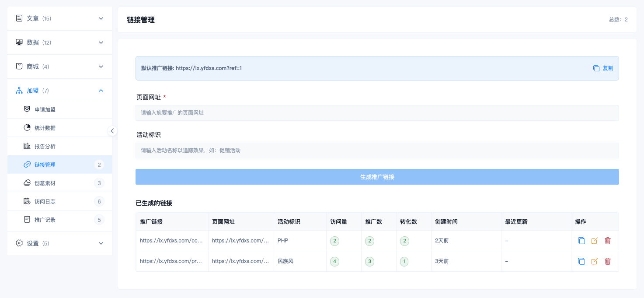The height and width of the screenshot is (298, 644).
Task: Focus the 活动标识 input field
Action: click(377, 151)
